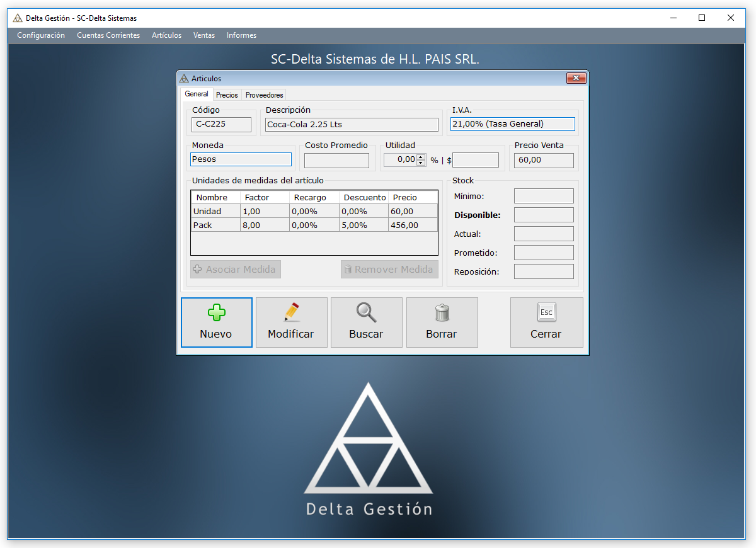
Task: Click the Esc key Cerrar button
Action: [x=546, y=323]
